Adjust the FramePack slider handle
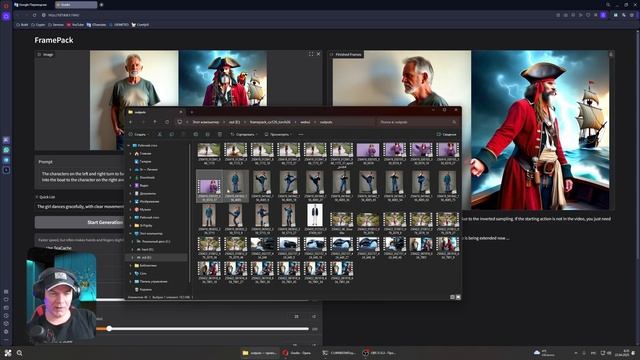This screenshot has height=360, width=640. tap(109, 328)
